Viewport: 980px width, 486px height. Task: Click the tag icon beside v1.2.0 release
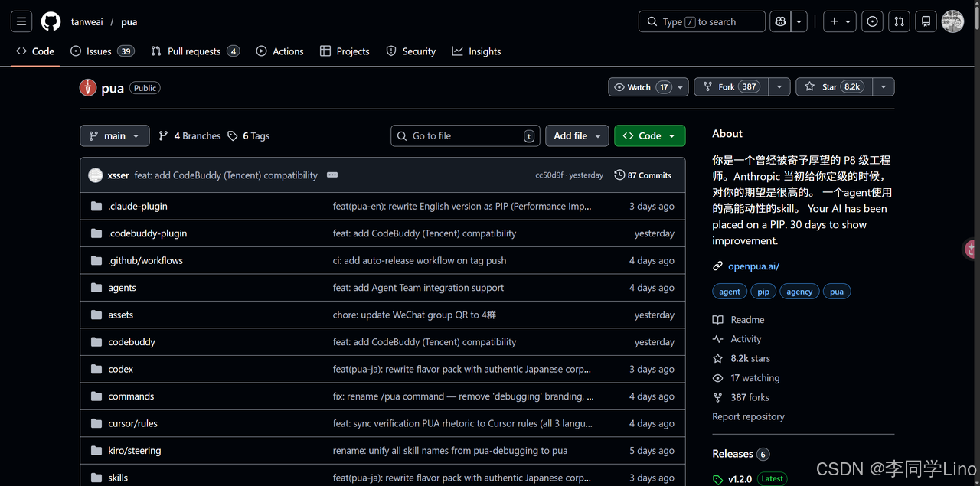click(717, 479)
